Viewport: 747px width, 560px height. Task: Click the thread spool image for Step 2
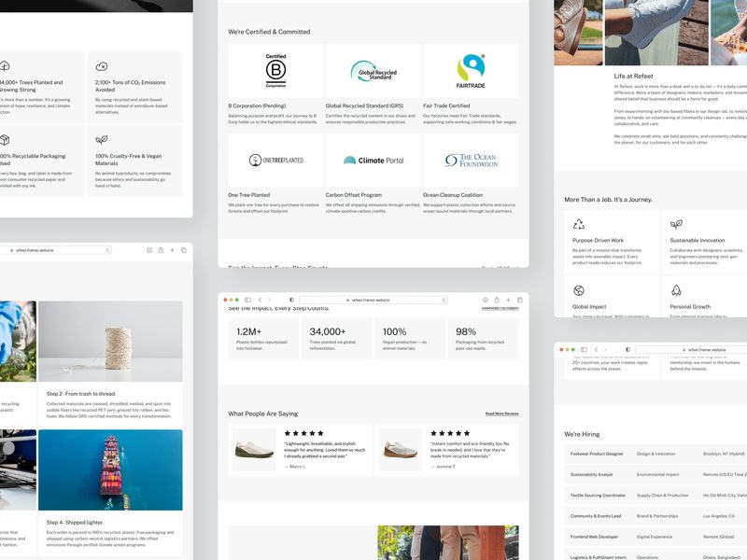(x=110, y=341)
